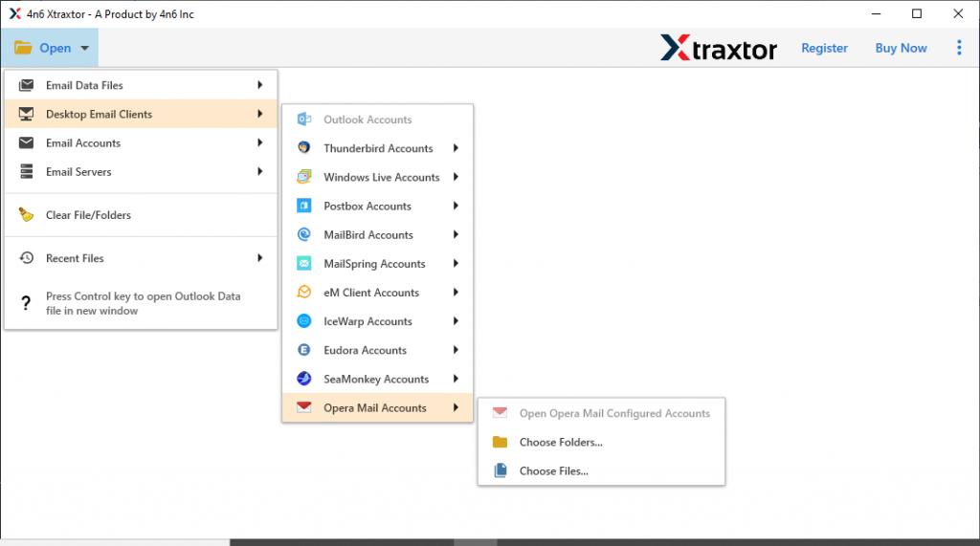Choose Thunderbird Accounts menu entry

tap(377, 148)
